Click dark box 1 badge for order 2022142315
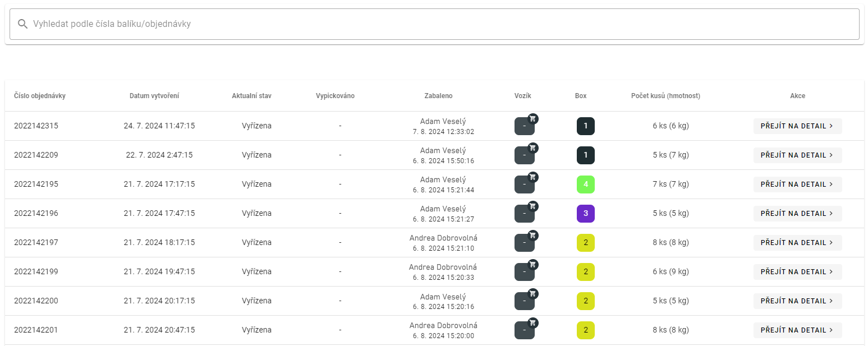Viewport: 868px width, 346px height. coord(585,126)
